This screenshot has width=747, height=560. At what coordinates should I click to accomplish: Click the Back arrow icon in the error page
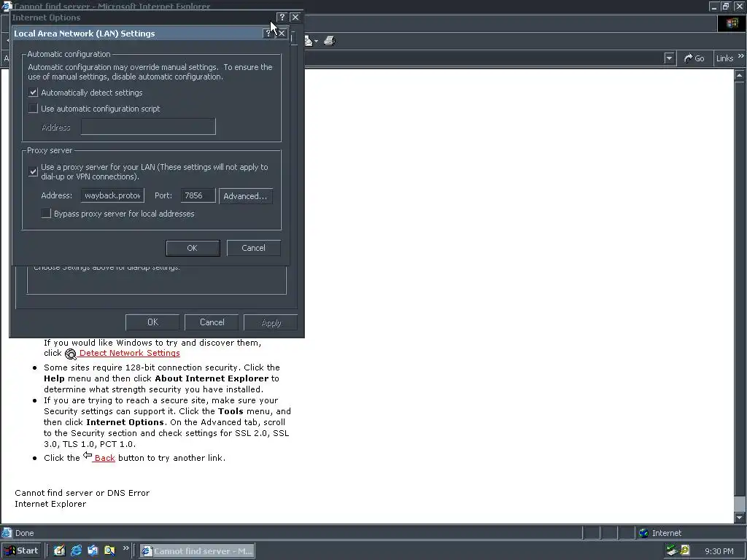pyautogui.click(x=88, y=456)
